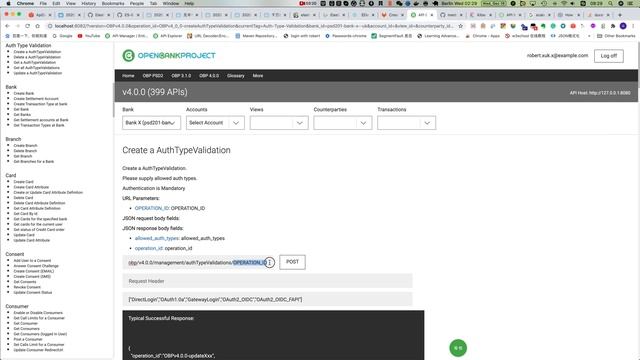This screenshot has height=360, width=640.
Task: Open Get Card By Id in sidebar
Action: coord(25,214)
